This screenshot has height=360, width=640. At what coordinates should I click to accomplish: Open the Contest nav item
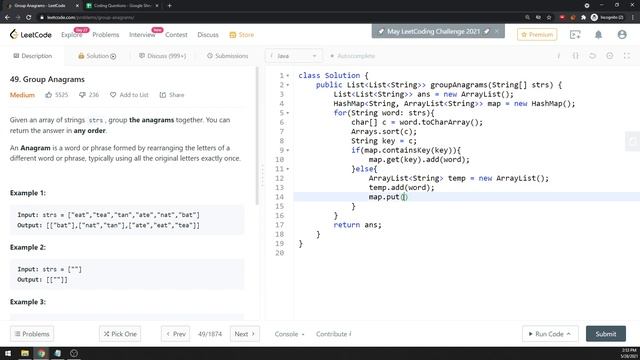(x=176, y=35)
